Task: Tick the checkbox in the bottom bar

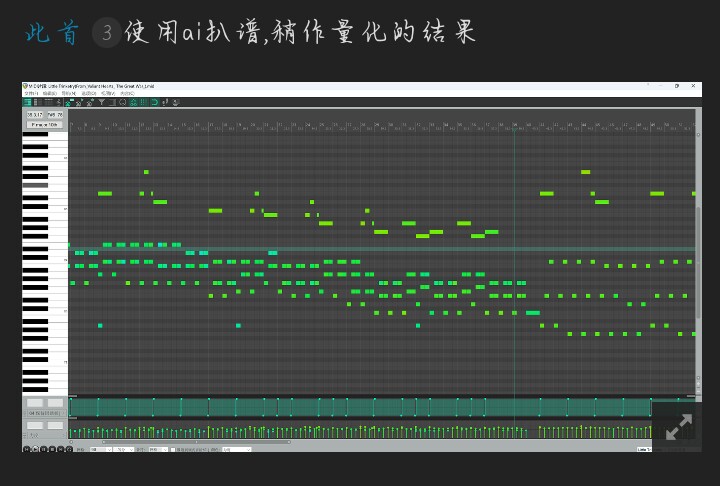Action: click(x=173, y=449)
